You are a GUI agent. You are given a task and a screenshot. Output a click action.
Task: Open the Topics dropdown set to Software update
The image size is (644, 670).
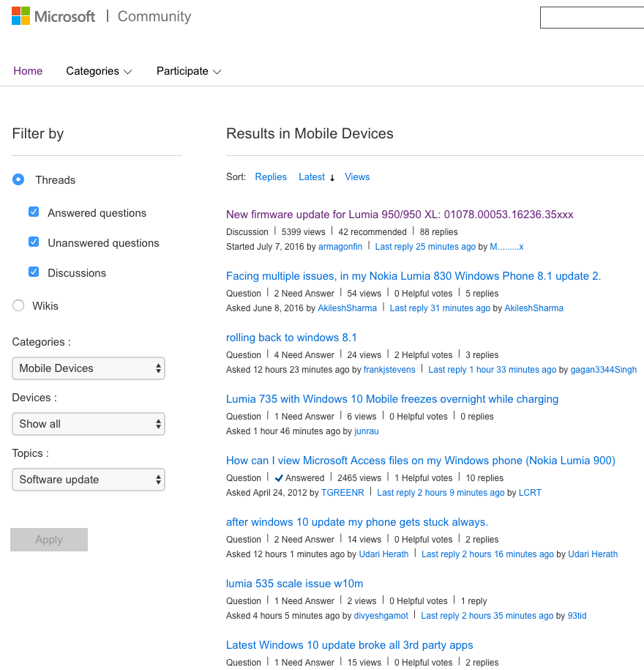coord(89,480)
